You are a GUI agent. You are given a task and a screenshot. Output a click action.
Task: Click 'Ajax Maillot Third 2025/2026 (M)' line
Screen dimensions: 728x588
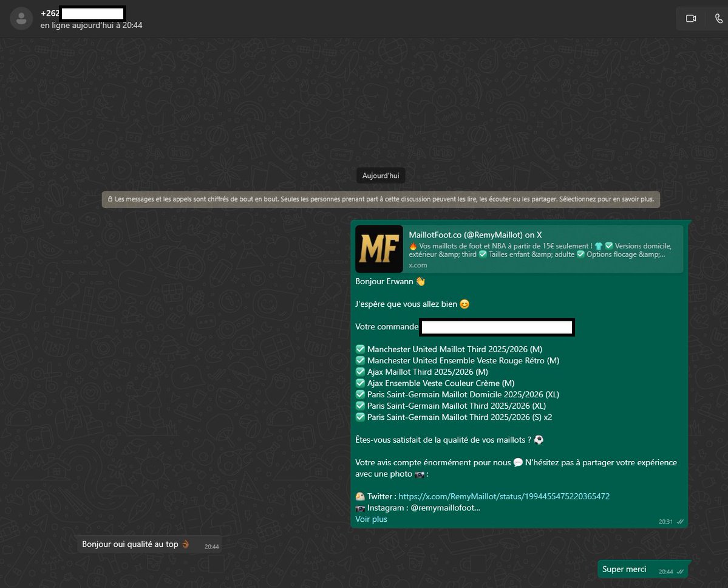[421, 372]
